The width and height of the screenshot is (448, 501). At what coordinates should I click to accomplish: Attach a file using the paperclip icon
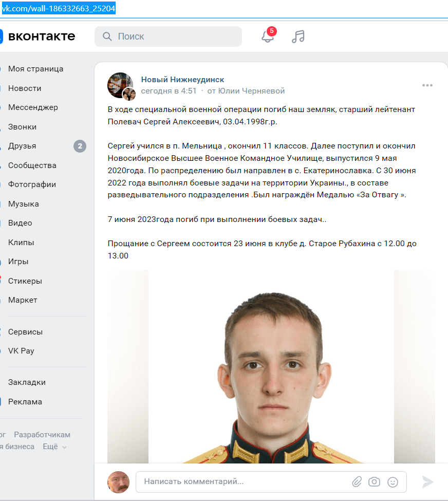357,481
